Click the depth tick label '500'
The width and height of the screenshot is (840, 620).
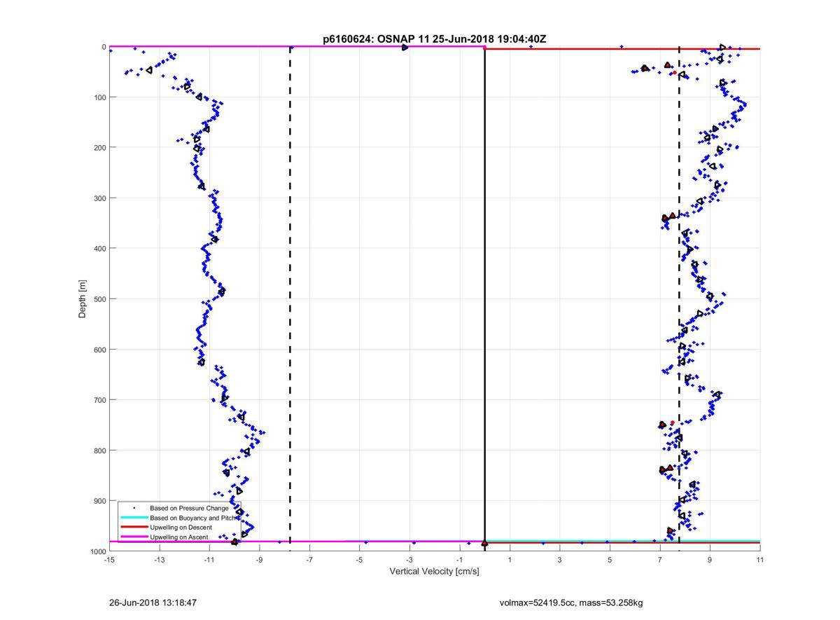99,298
